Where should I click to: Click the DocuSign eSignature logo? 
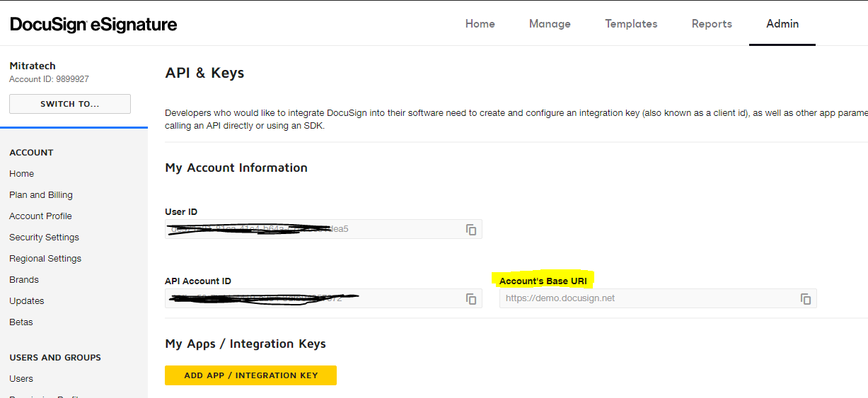(x=93, y=25)
